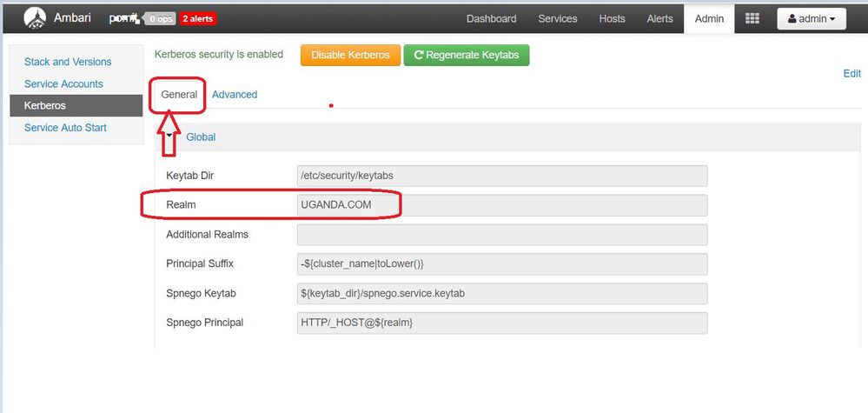Go to the Services menu
This screenshot has width=868, height=413.
click(558, 19)
